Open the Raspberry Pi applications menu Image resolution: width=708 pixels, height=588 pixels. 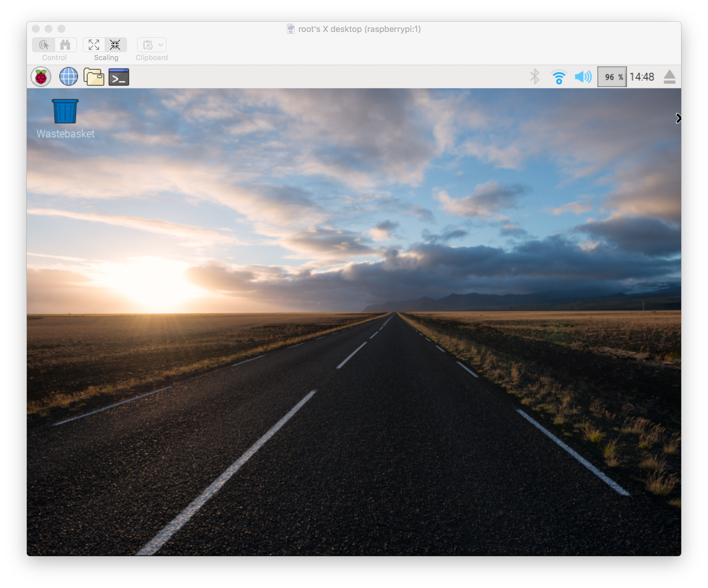41,77
